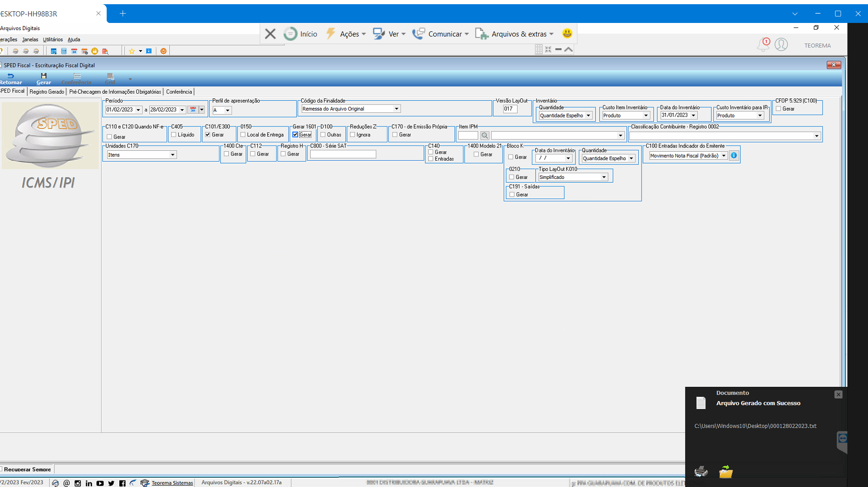
Task: Click the smiley face feedback icon
Action: pos(567,33)
